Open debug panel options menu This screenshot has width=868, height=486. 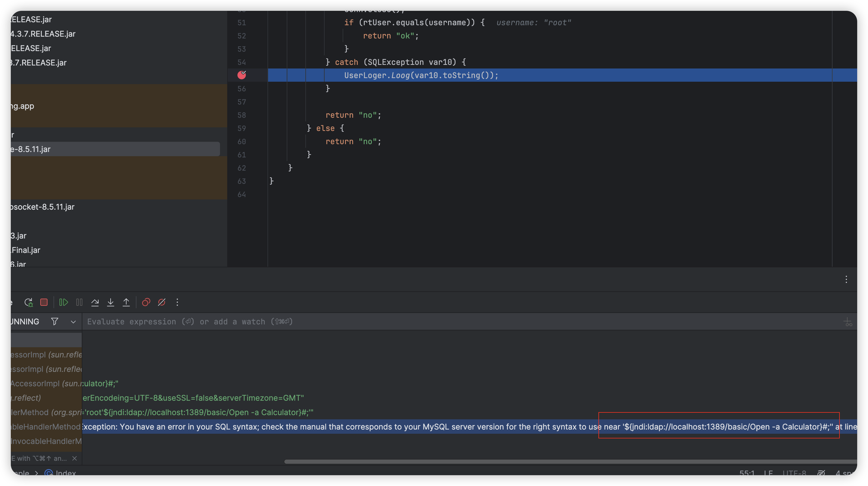click(x=846, y=279)
